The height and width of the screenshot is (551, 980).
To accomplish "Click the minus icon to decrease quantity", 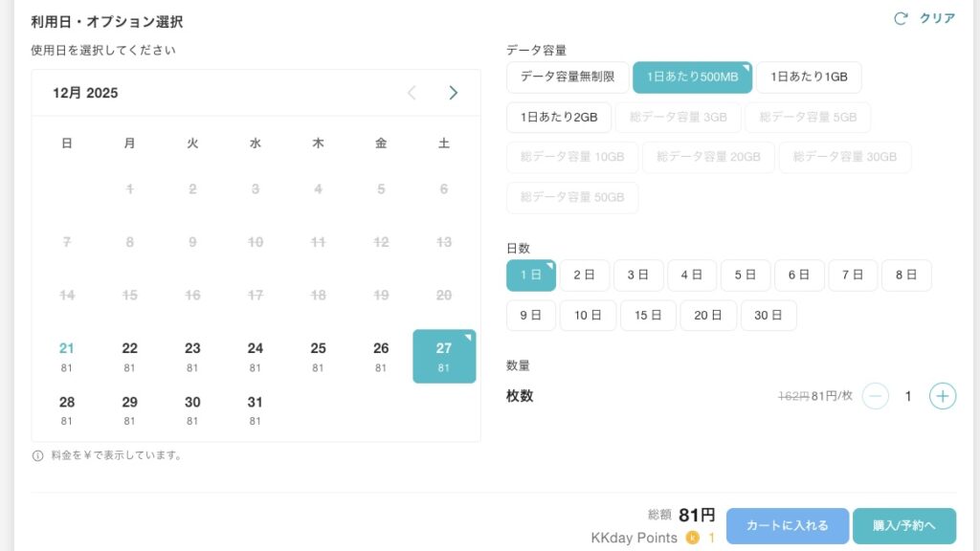I will pos(875,395).
